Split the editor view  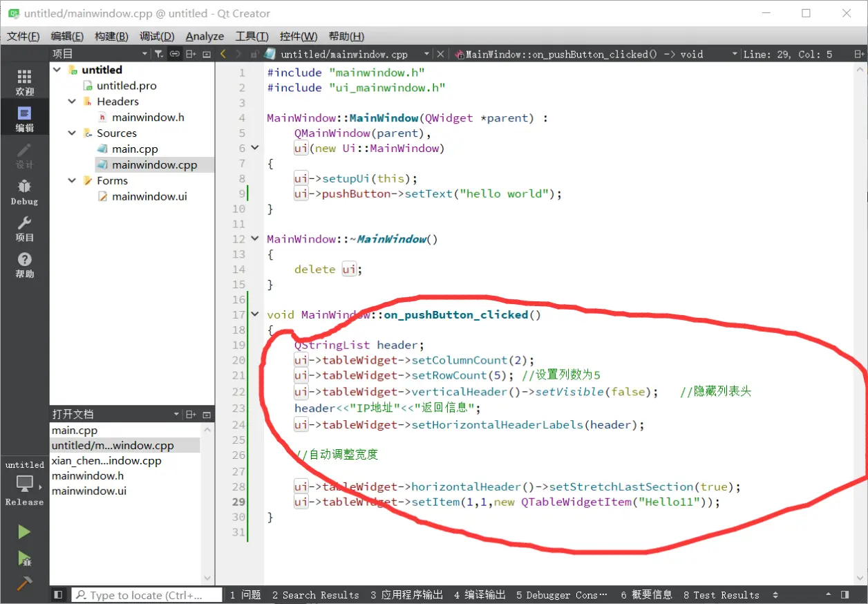pos(859,54)
